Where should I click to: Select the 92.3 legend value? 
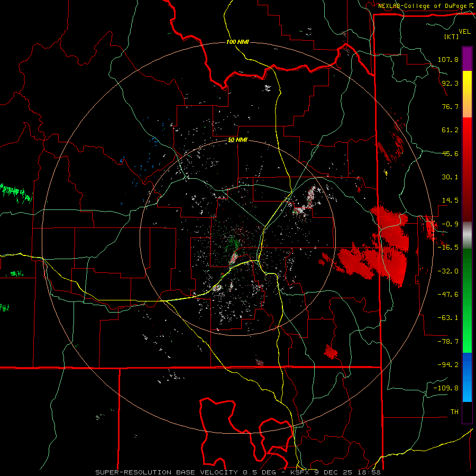(x=450, y=83)
